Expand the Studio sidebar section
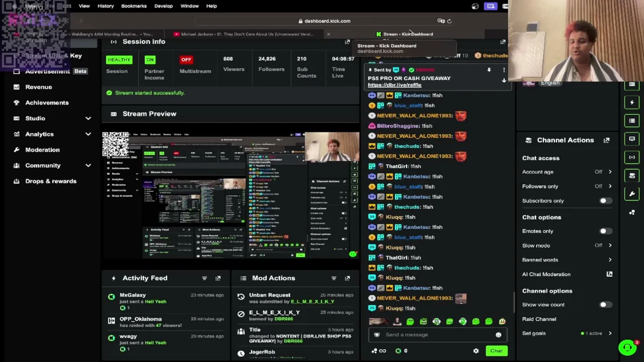The width and height of the screenshot is (644, 362). point(88,119)
